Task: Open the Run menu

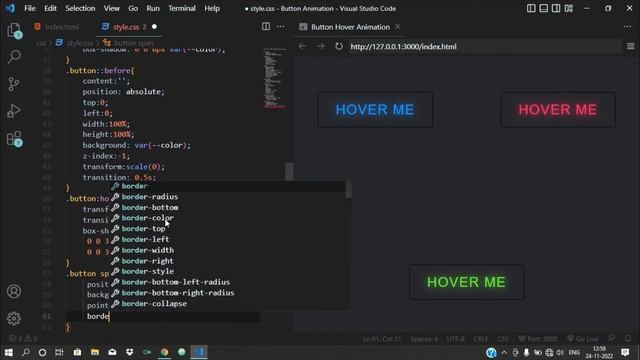Action: coord(153,8)
